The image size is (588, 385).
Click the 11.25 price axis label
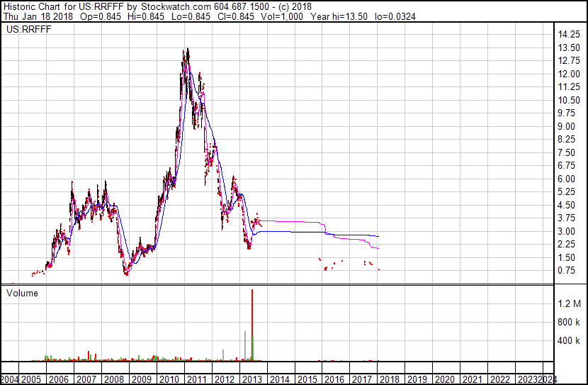point(569,87)
